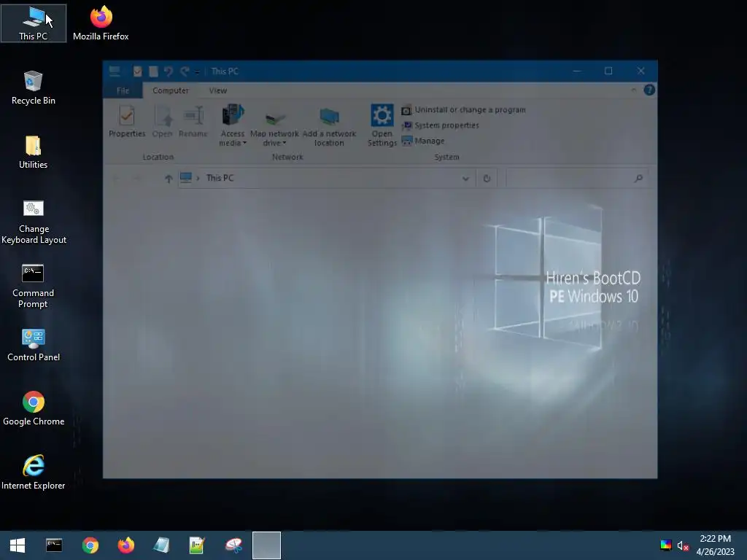
Task: Click the New folder quick access icon
Action: [153, 71]
